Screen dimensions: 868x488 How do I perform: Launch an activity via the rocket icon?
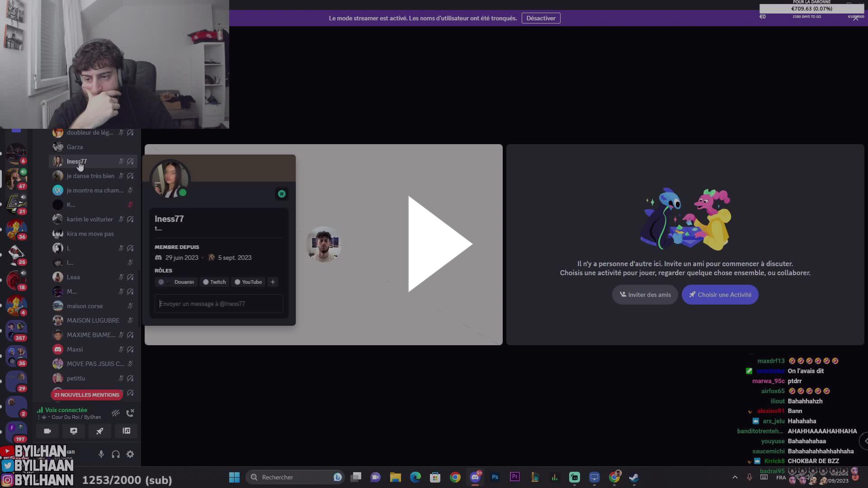99,432
